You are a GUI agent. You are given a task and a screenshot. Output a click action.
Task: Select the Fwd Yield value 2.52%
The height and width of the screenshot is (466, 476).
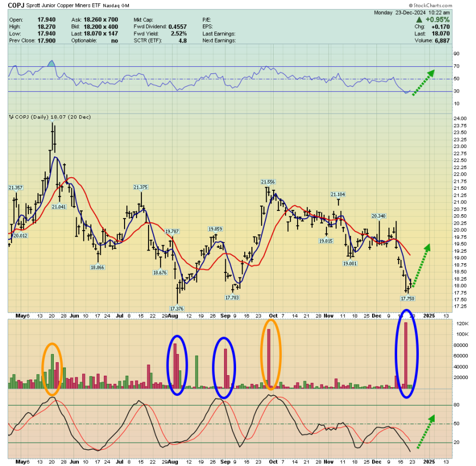click(x=178, y=34)
